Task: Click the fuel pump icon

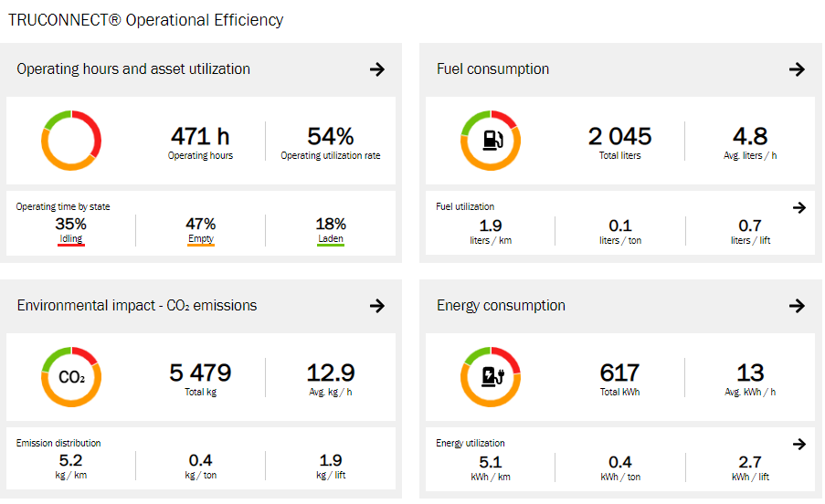Action: pyautogui.click(x=492, y=141)
